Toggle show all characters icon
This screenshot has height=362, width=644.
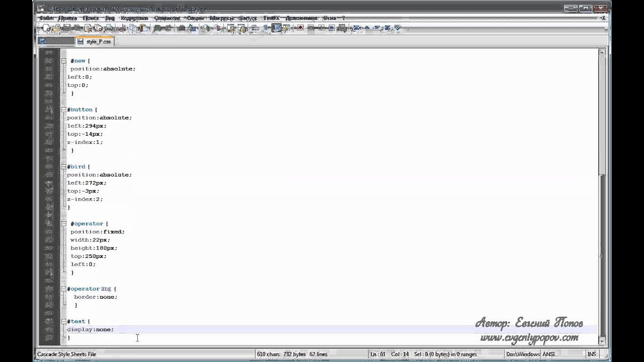pyautogui.click(x=266, y=28)
